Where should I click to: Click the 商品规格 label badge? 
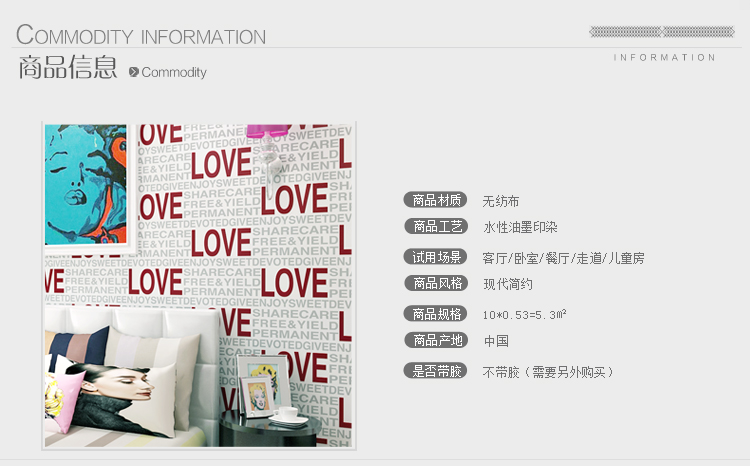[435, 314]
